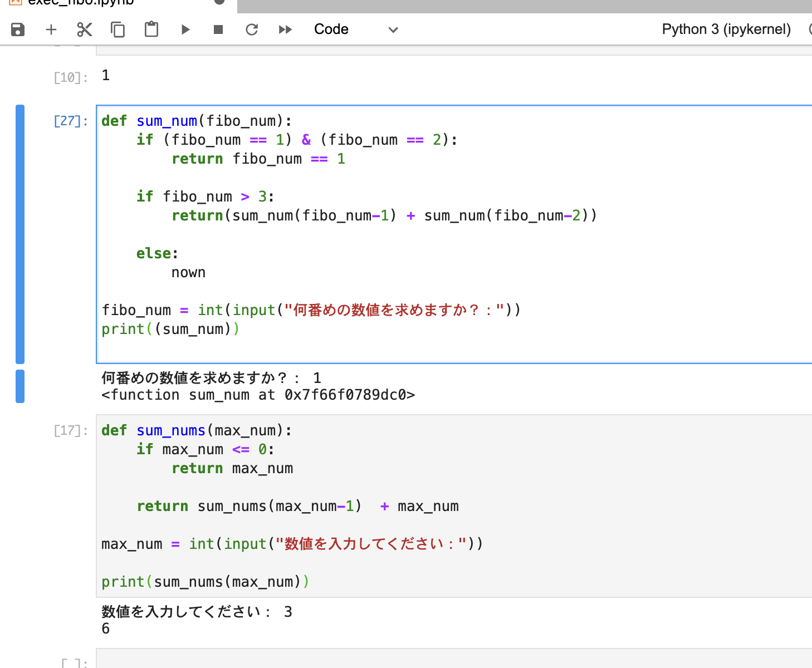The image size is (812, 668).
Task: Click the '何番めの数値を求めますか？： 1' output line
Action: click(x=211, y=378)
